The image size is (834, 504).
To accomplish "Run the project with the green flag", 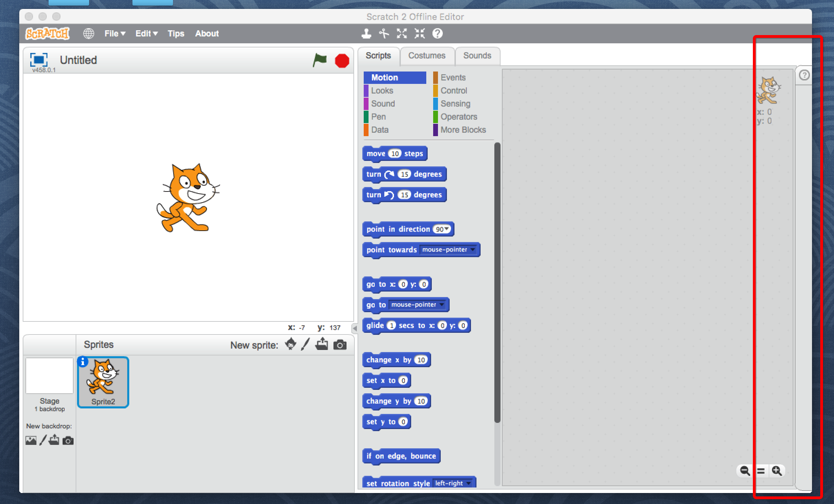I will tap(320, 61).
